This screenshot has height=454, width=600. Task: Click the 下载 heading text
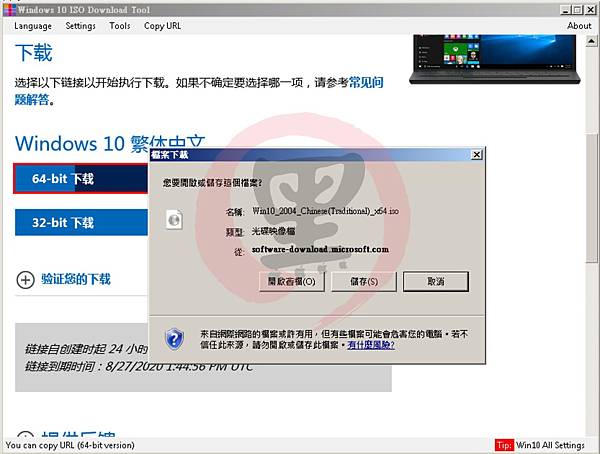pyautogui.click(x=33, y=53)
